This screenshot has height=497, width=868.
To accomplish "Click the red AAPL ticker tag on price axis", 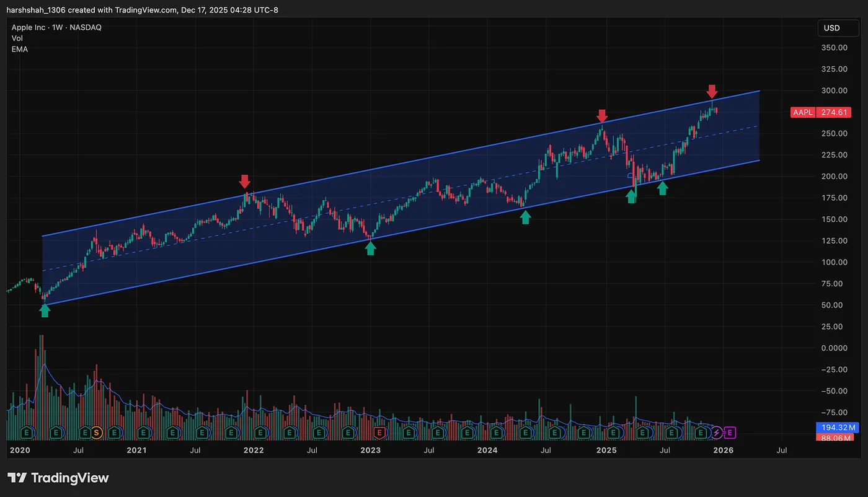I will click(x=804, y=113).
